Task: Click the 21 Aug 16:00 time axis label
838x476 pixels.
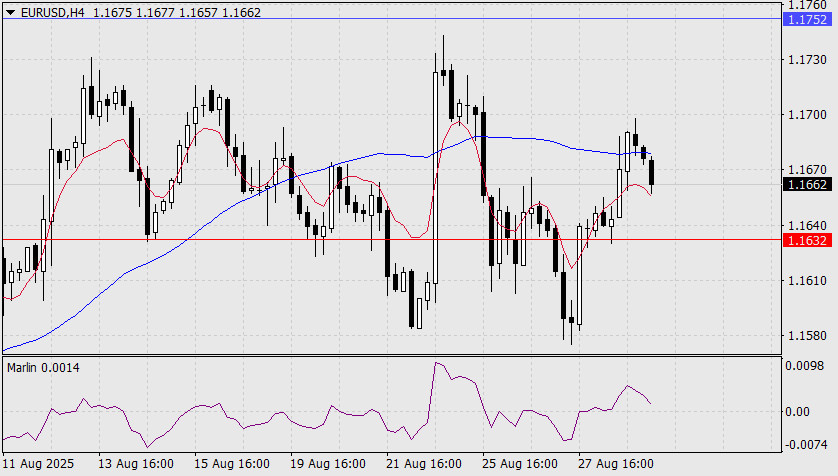Action: (424, 463)
